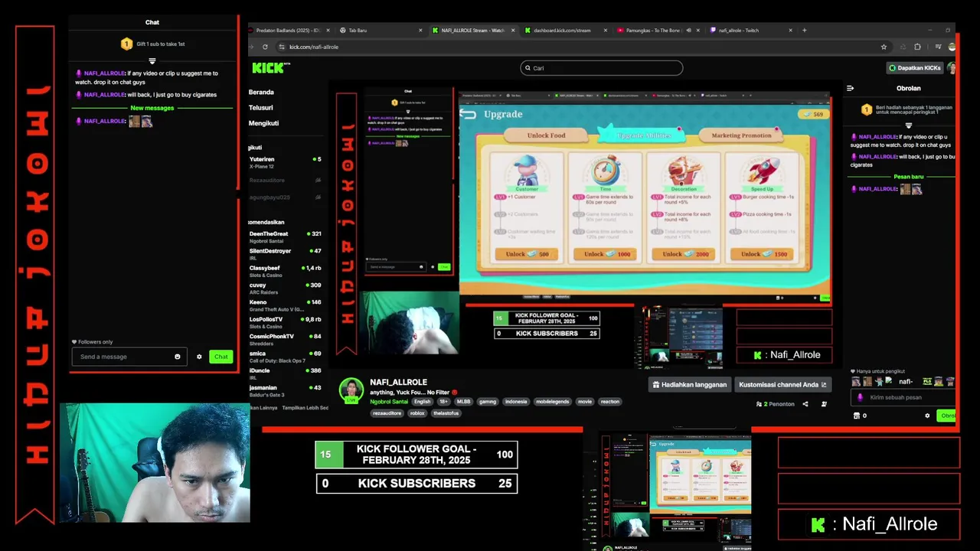The height and width of the screenshot is (551, 980).
Task: Open Yuteriren channel in followed list
Action: coord(285,163)
